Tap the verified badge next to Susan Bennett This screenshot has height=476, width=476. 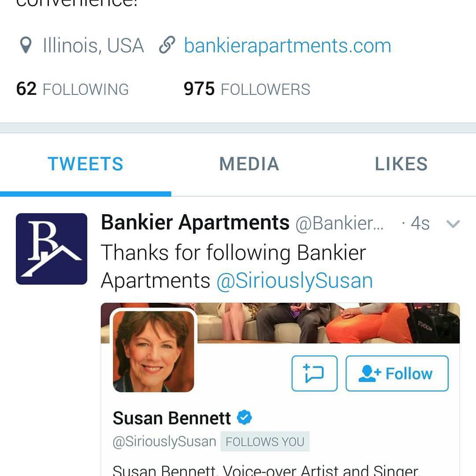pyautogui.click(x=244, y=417)
